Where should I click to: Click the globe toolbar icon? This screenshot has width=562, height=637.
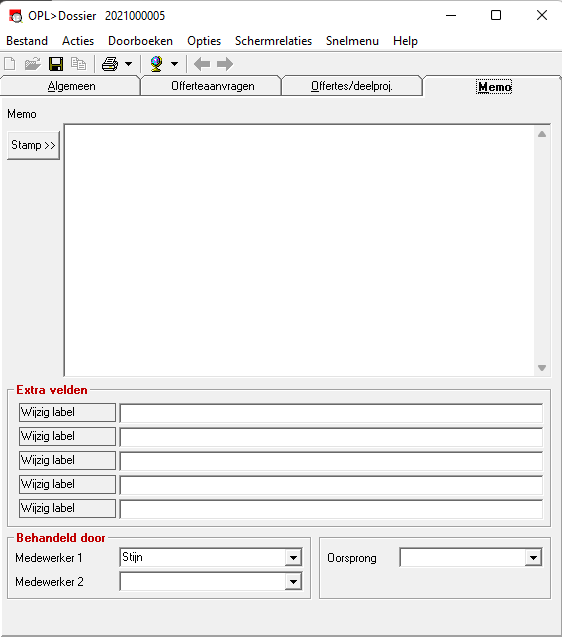point(156,64)
